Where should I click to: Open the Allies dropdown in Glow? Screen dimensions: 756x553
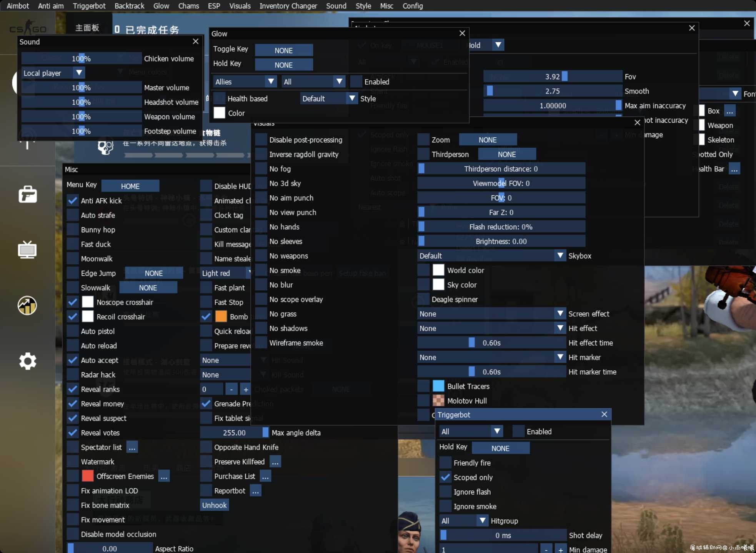(x=245, y=82)
